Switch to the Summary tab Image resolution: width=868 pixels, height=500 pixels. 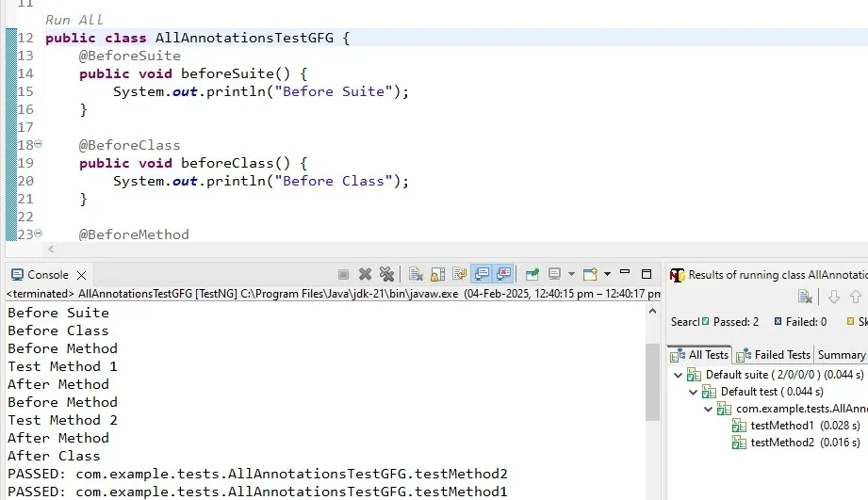click(x=842, y=355)
